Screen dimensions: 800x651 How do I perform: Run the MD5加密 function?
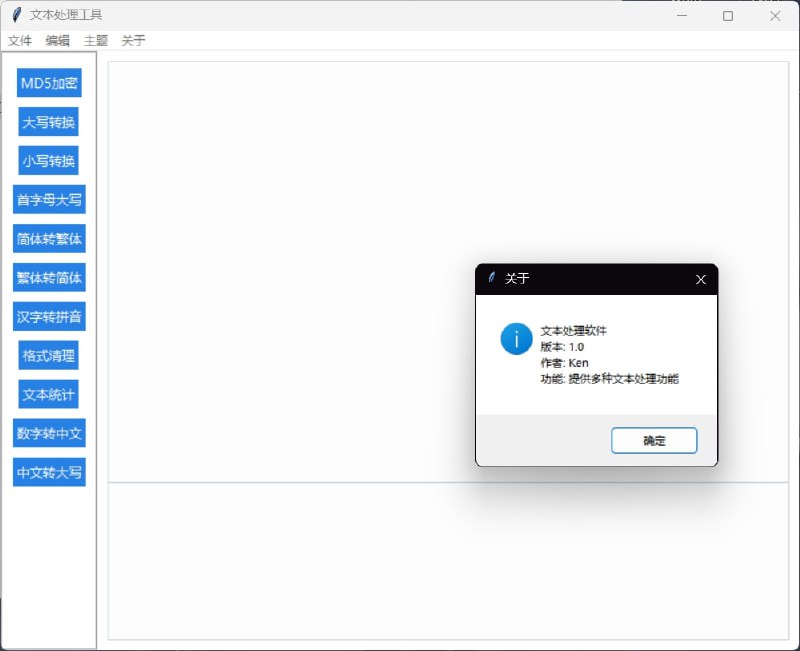49,83
